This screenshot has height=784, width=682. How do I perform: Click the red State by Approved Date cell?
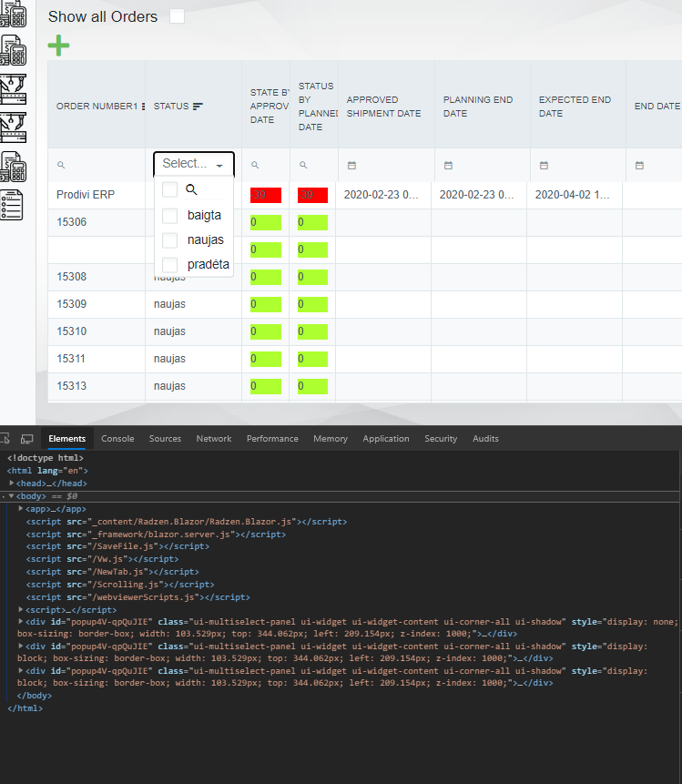266,195
